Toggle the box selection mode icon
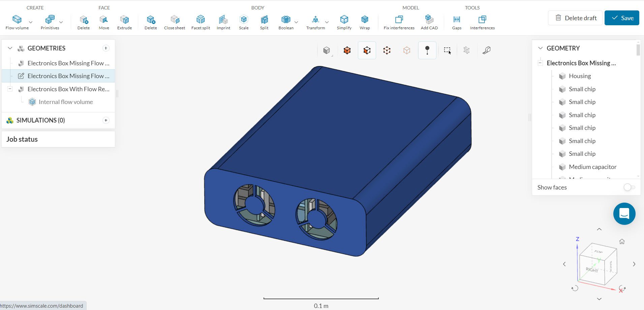 tap(447, 50)
